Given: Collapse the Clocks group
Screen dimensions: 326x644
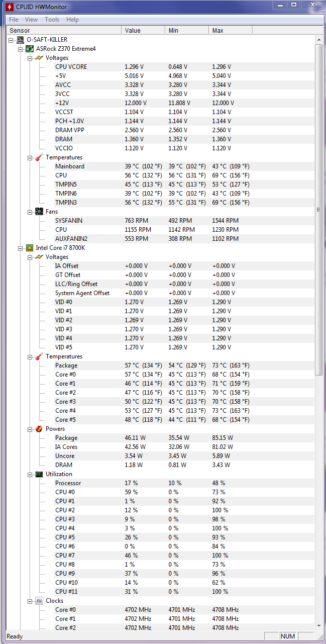Looking at the screenshot, I should pos(30,601).
